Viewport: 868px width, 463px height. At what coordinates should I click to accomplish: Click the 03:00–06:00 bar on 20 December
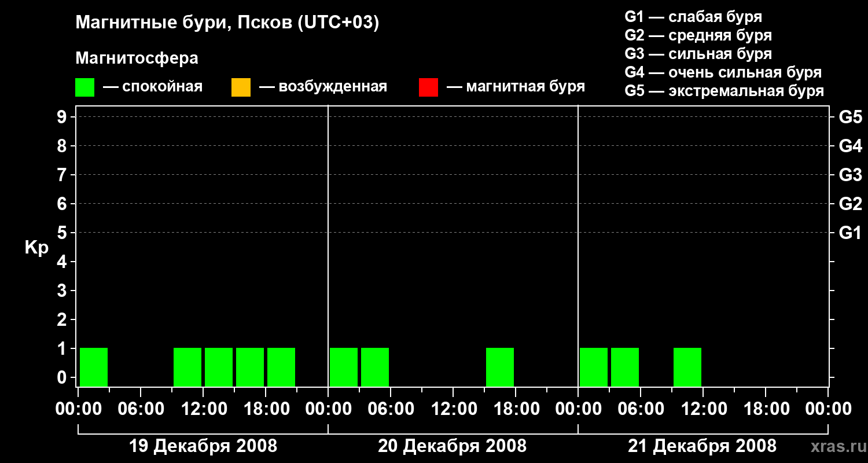pos(375,367)
